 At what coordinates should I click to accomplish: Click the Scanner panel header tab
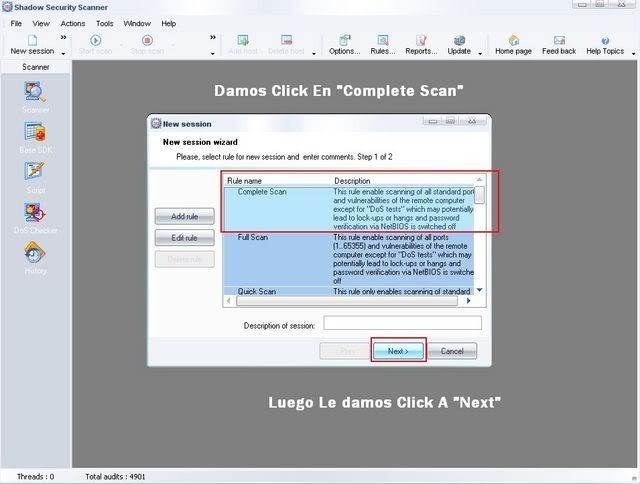coord(36,67)
